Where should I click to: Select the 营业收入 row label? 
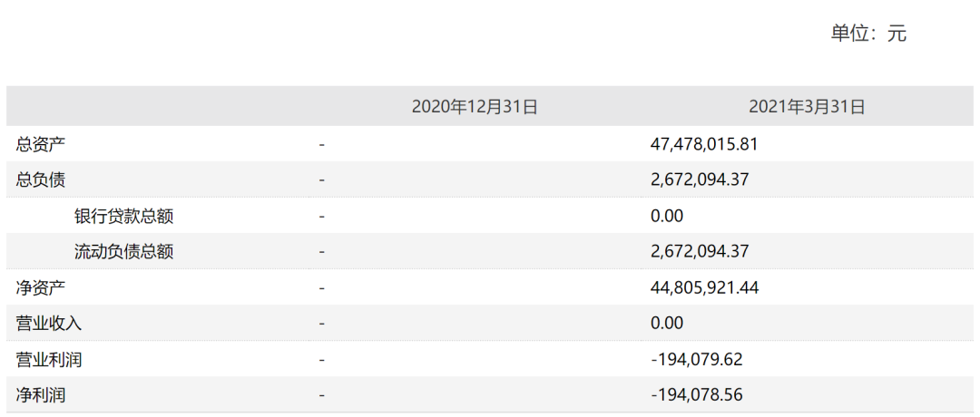(49, 324)
